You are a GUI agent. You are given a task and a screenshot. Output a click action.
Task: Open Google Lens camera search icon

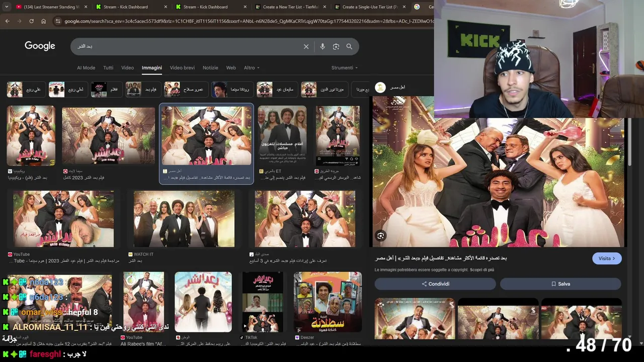pos(336,46)
